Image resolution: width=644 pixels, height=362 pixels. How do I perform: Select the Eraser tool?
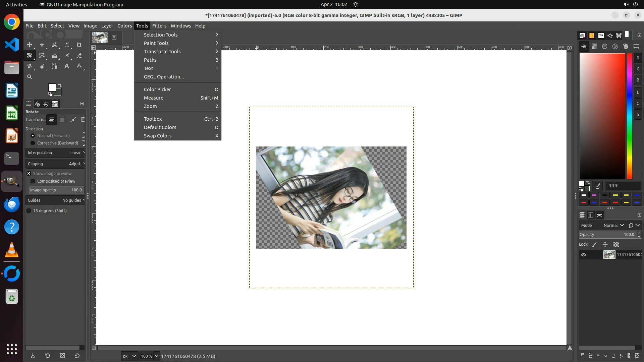(x=79, y=55)
